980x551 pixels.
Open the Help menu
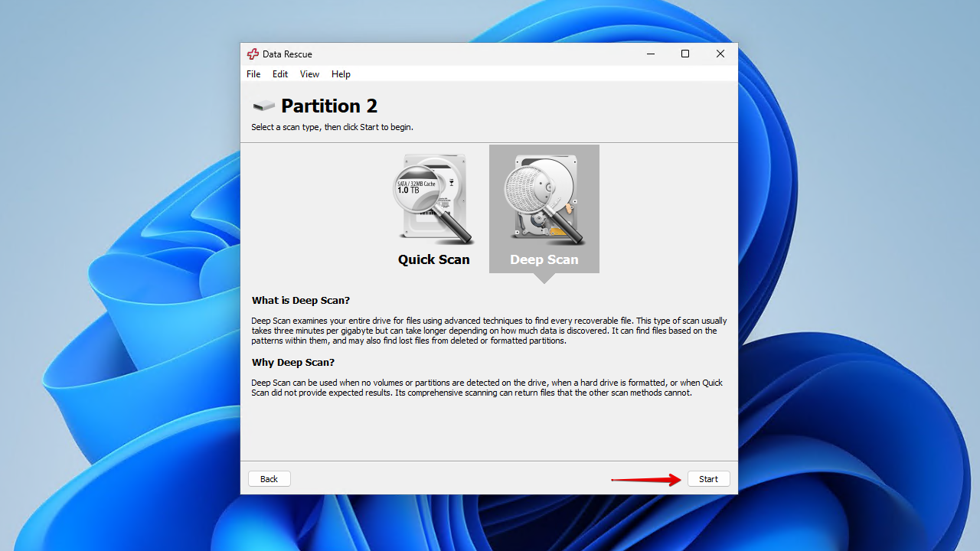341,74
